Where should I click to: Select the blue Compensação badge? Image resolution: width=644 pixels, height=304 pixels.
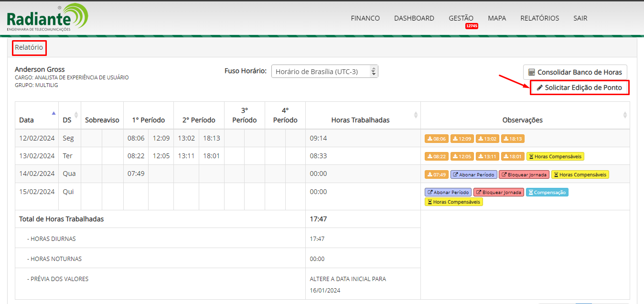coord(547,192)
